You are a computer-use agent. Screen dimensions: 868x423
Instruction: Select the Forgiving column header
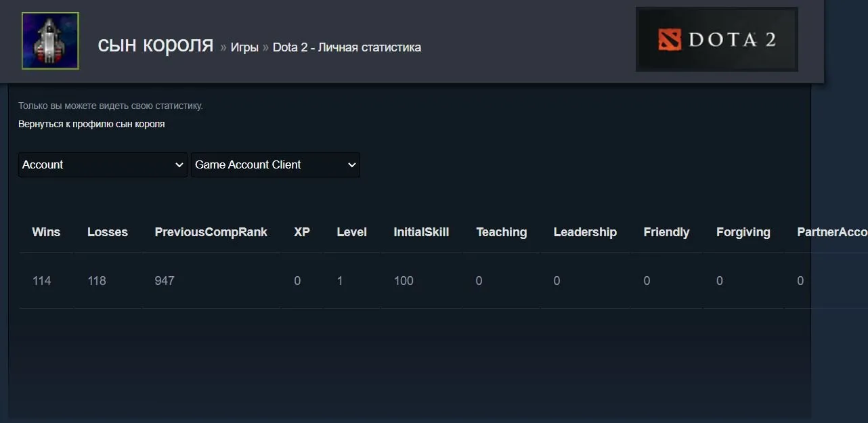click(x=743, y=232)
